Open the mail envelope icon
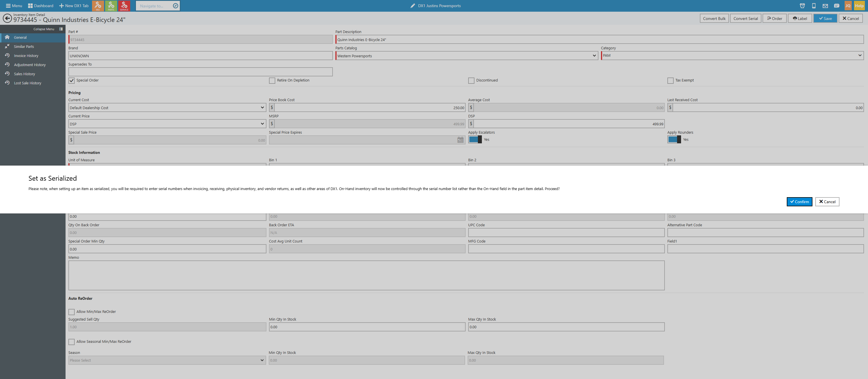Screen dimensions: 868x379 (825, 6)
